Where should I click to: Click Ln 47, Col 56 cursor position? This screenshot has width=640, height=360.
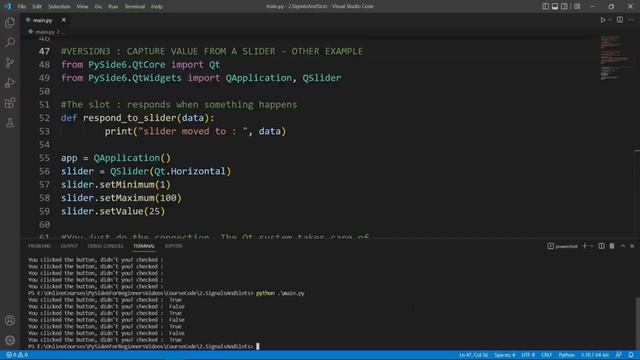(473, 355)
